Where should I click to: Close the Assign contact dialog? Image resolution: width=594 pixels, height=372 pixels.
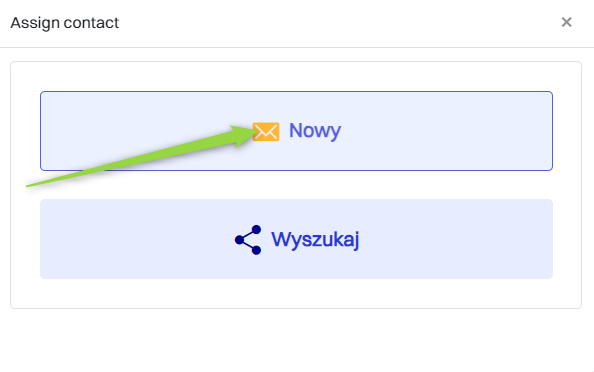(566, 22)
